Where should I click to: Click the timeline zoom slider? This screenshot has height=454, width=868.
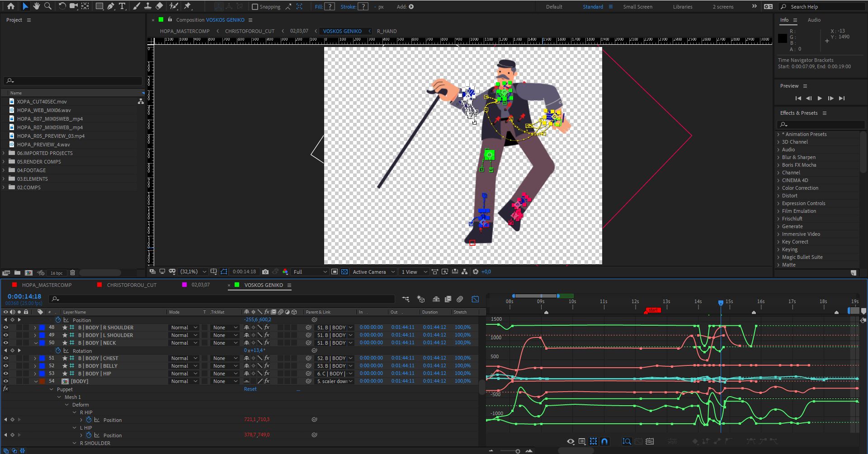518,451
